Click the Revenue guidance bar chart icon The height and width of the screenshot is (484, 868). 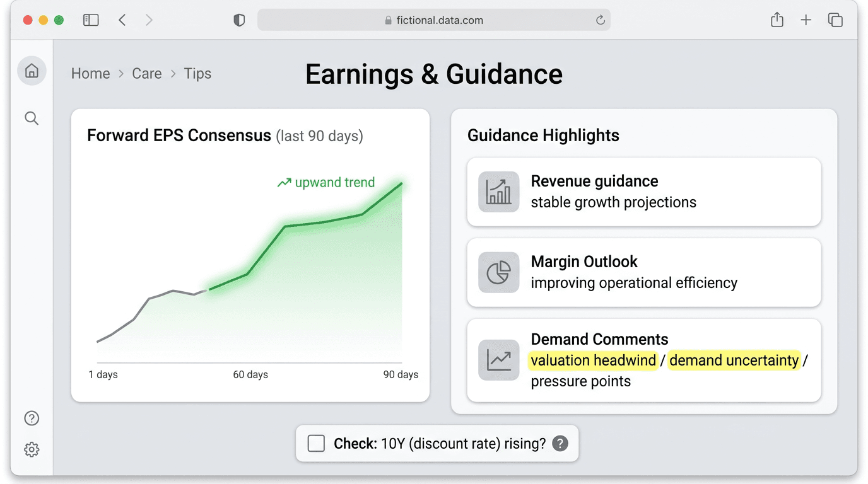pyautogui.click(x=498, y=192)
